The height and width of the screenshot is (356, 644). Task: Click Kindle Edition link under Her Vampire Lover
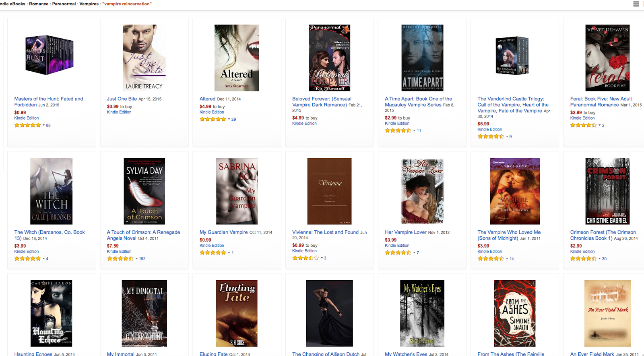pyautogui.click(x=397, y=246)
